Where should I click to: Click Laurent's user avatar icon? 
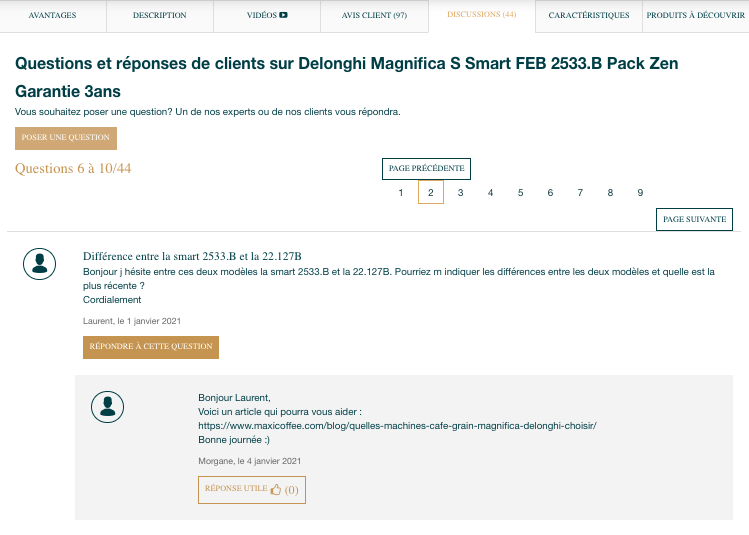pyautogui.click(x=39, y=264)
